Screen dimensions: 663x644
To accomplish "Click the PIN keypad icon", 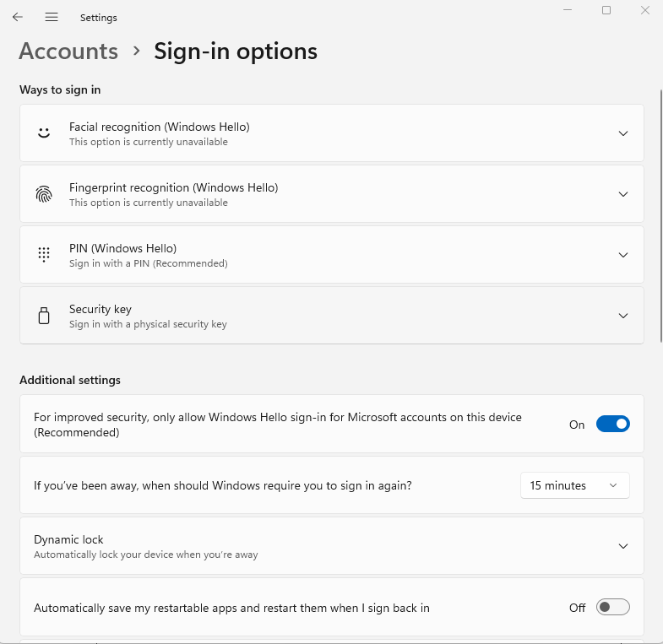I will (x=44, y=255).
